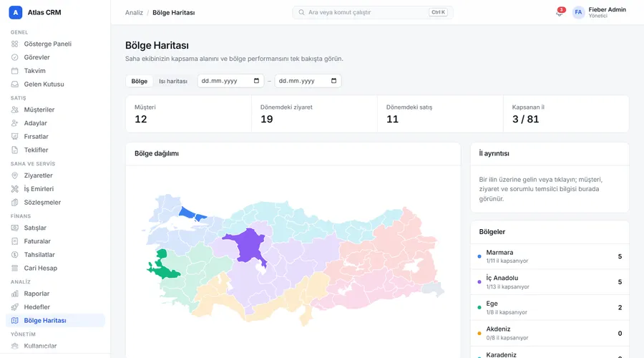Select İç Anadolu region row
Viewport: 644px width, 358px height.
coord(550,282)
